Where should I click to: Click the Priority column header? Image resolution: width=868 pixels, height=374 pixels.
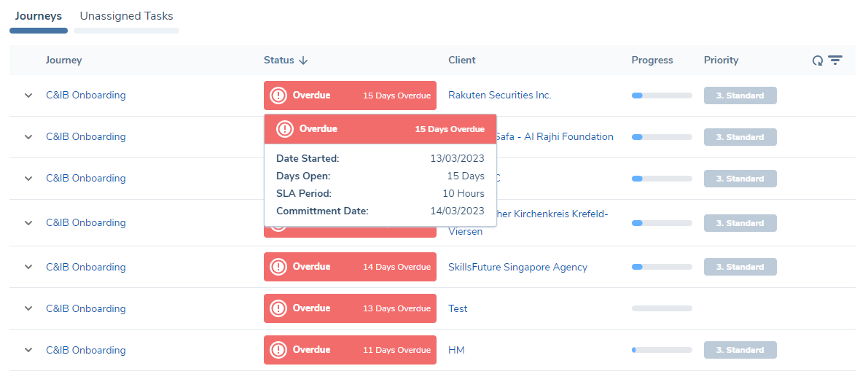click(x=721, y=61)
